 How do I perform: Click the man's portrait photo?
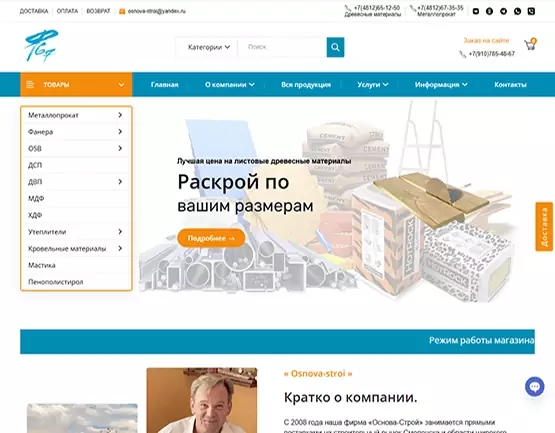(x=202, y=400)
